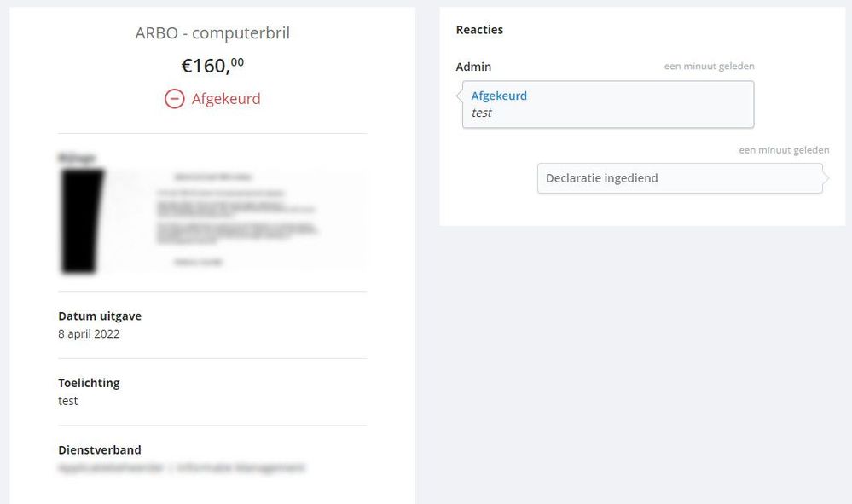Click the red rejected status icon
852x504 pixels.
point(174,99)
